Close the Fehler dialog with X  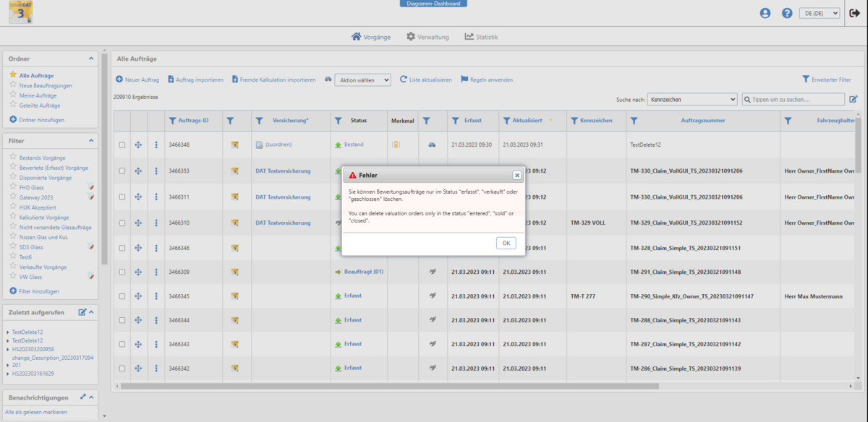(516, 175)
